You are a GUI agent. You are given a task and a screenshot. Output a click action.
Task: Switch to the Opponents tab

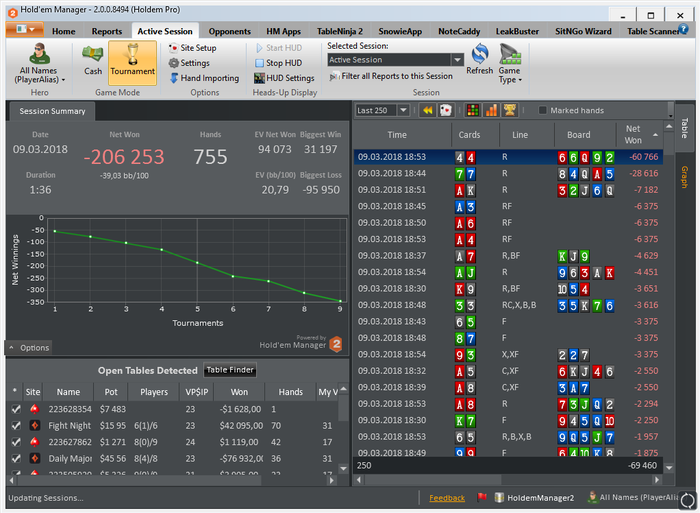coord(229,31)
